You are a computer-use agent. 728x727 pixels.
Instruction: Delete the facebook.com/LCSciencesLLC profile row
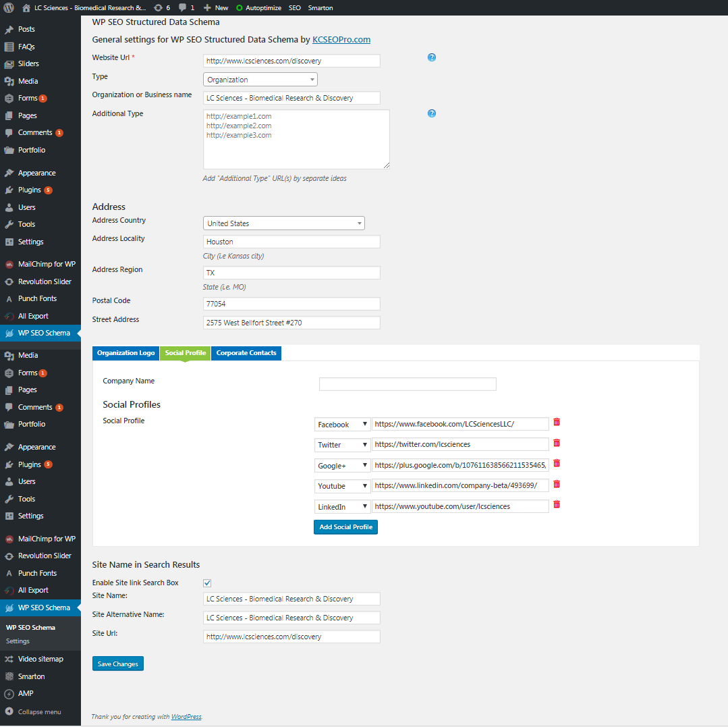pos(557,423)
